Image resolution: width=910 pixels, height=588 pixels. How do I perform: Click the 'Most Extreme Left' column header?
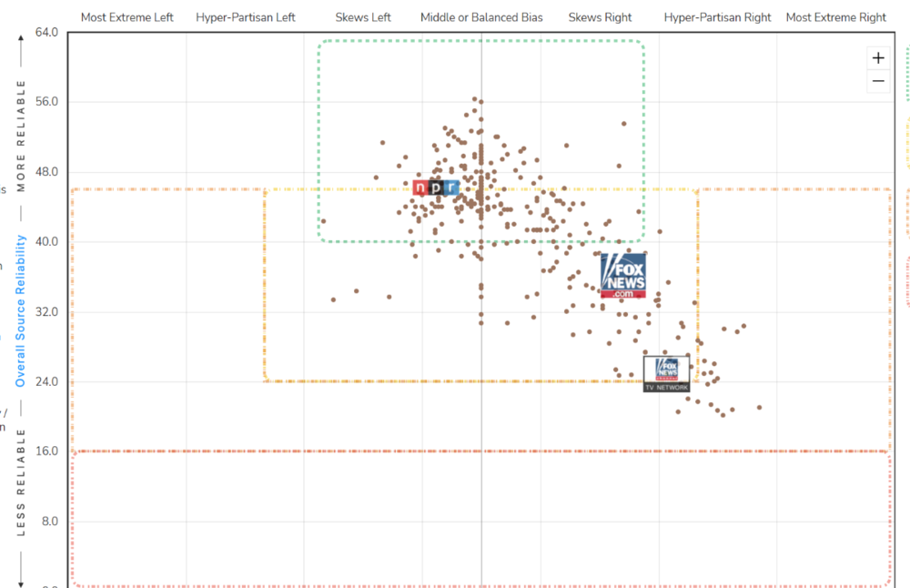[x=127, y=17]
